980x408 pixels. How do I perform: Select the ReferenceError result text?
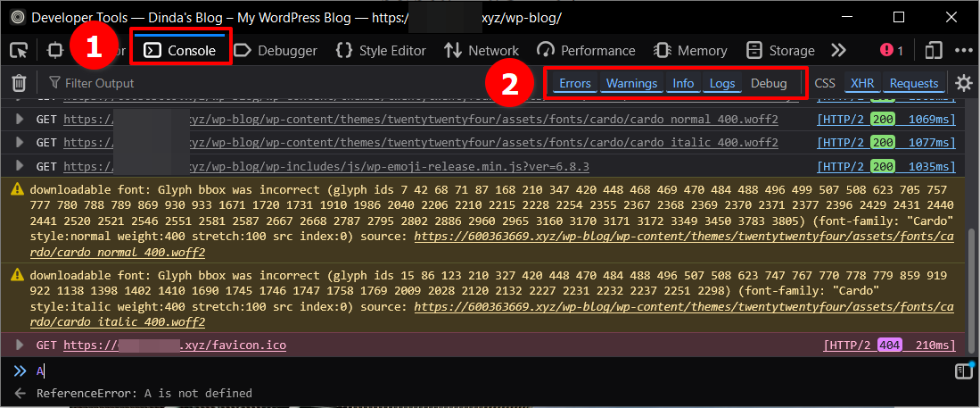[144, 394]
